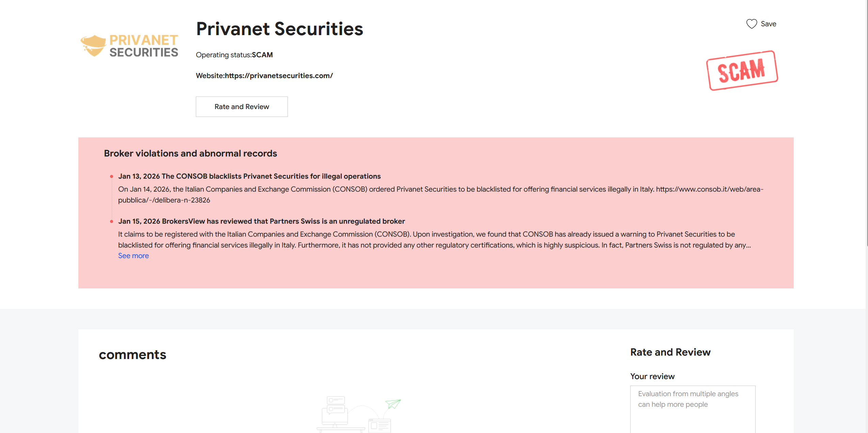Click the comments section heading
This screenshot has height=433, width=868.
pos(133,355)
